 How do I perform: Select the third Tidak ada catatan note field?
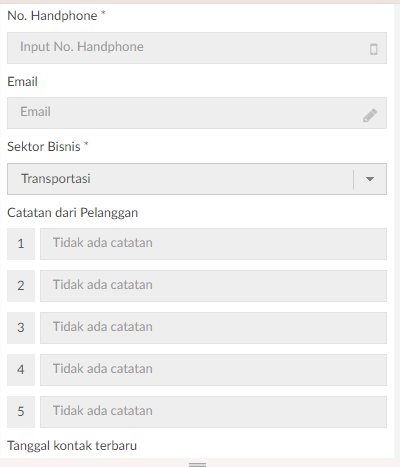coord(213,328)
